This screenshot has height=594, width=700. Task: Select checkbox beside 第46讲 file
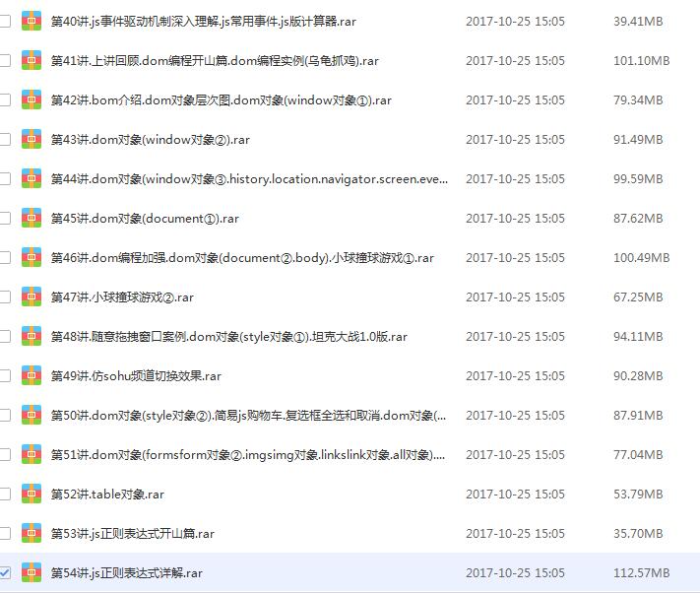click(5, 257)
